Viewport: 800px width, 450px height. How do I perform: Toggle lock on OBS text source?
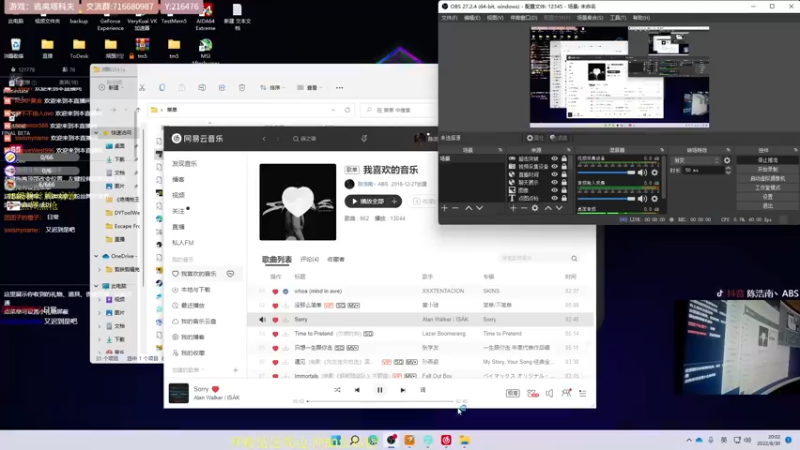(564, 198)
